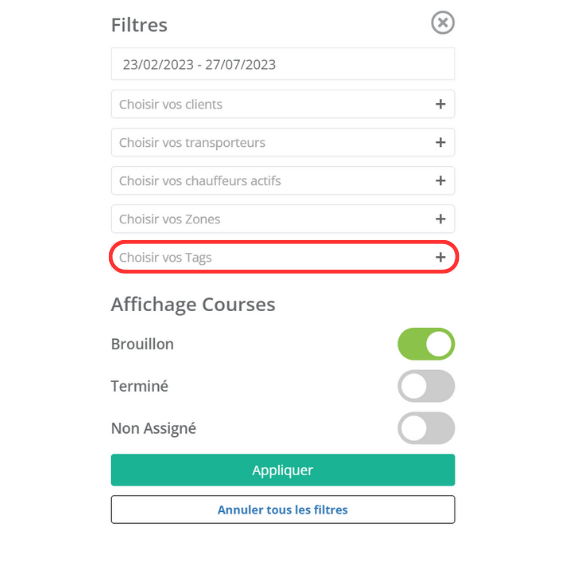This screenshot has width=570, height=570.
Task: Apply filters with the Appliquer button
Action: pyautogui.click(x=283, y=470)
